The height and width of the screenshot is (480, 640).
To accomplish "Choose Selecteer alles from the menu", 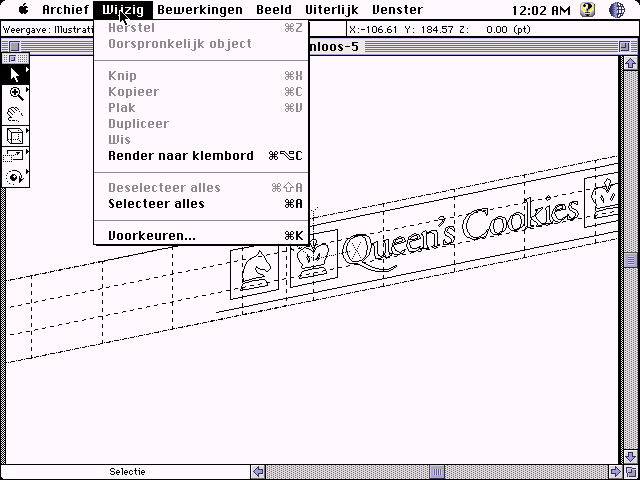I will [156, 204].
